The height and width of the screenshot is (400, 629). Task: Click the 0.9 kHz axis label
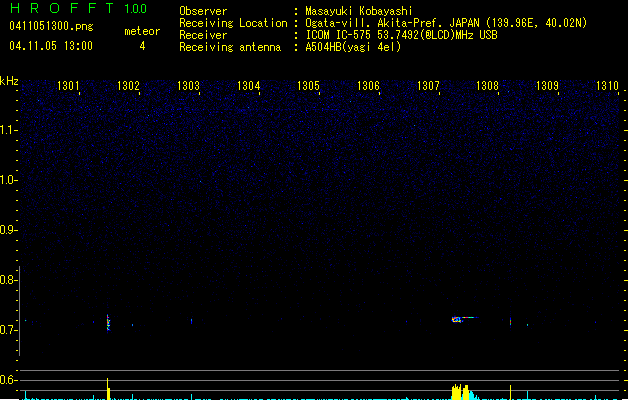tap(7, 230)
